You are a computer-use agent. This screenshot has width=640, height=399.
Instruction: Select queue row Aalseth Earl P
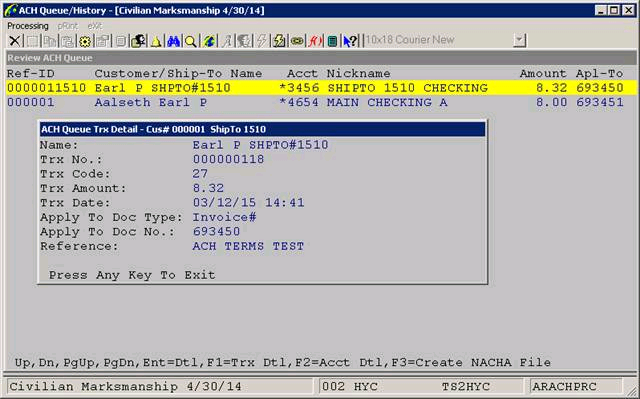(x=322, y=102)
